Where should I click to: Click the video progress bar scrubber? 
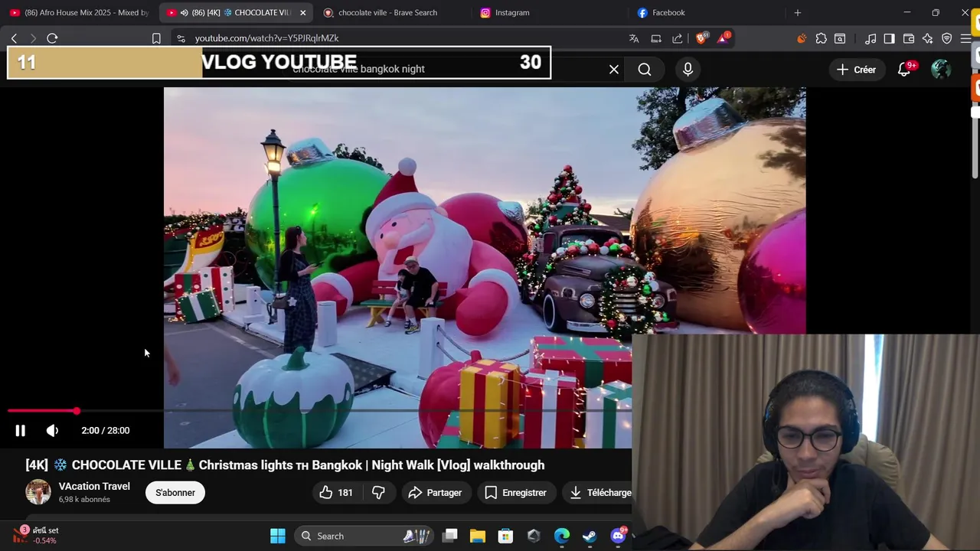[x=77, y=412]
